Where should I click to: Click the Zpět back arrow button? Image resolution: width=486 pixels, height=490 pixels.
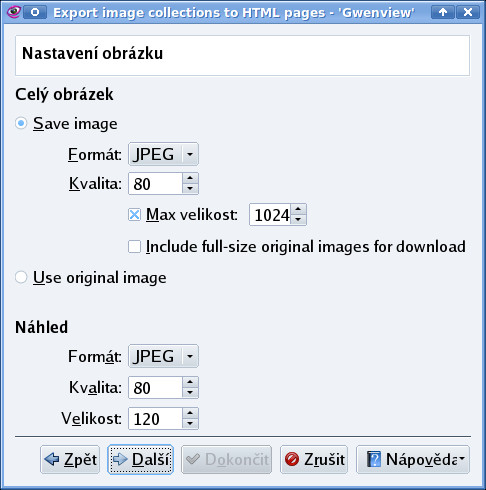[70, 459]
